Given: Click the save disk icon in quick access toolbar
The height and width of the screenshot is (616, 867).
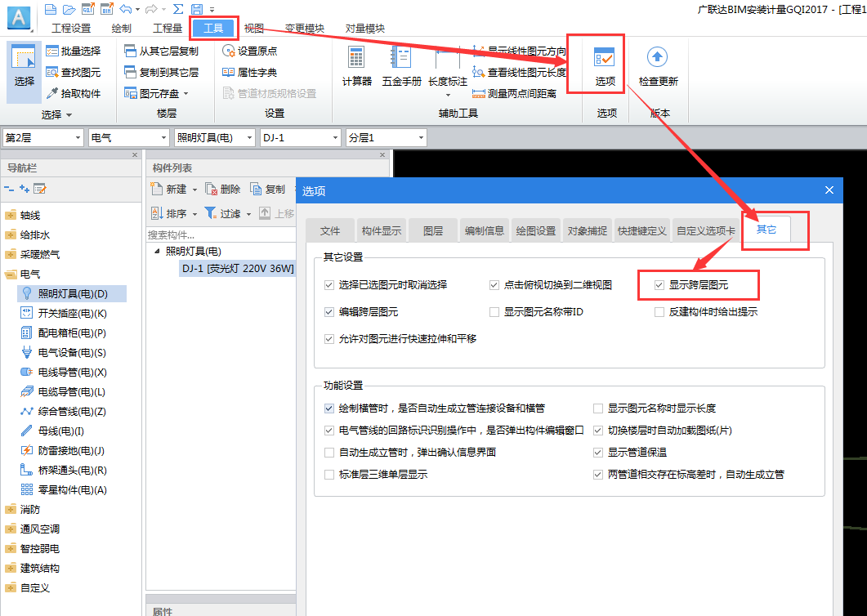Looking at the screenshot, I should 197,9.
